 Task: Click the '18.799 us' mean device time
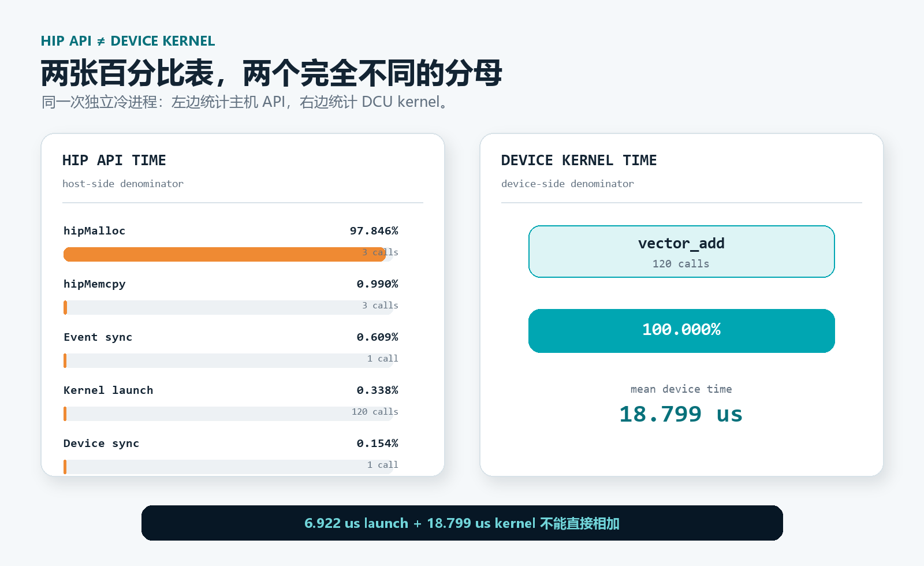pyautogui.click(x=681, y=414)
